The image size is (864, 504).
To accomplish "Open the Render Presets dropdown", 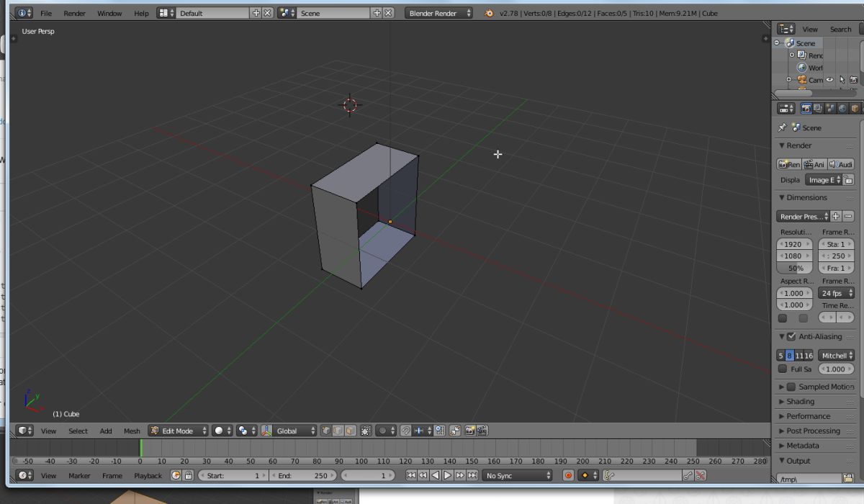I will (804, 216).
